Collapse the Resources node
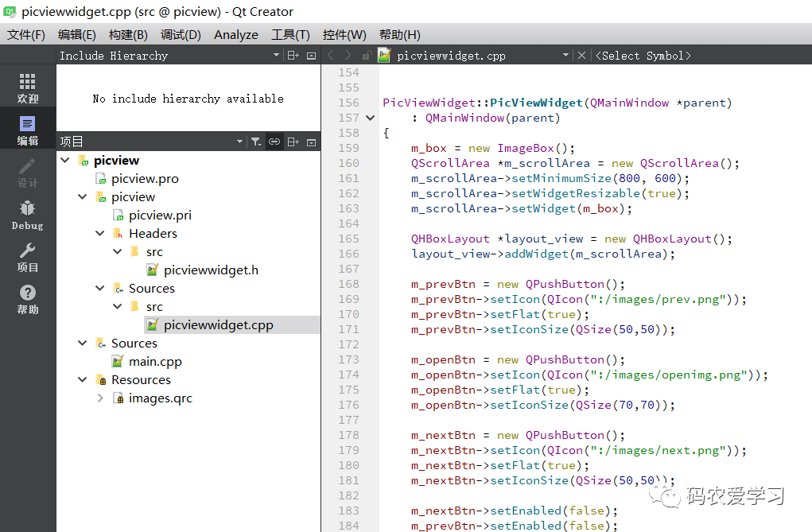Image resolution: width=812 pixels, height=532 pixels. click(83, 379)
